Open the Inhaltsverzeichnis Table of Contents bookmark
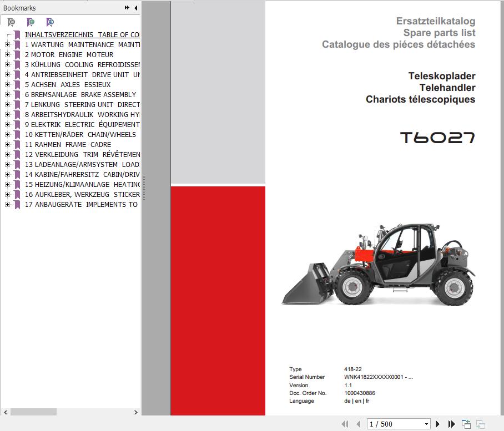This screenshot has height=431, width=504. (82, 35)
